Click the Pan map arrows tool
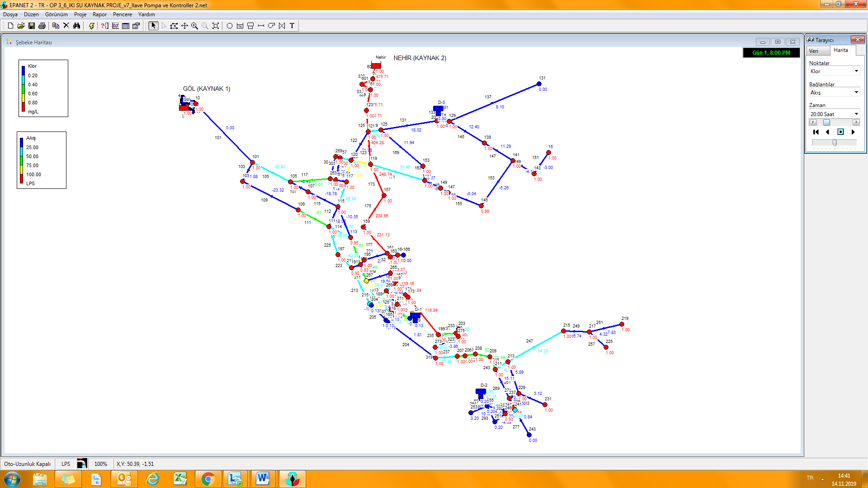Viewport: 868px width, 488px height. pyautogui.click(x=184, y=26)
